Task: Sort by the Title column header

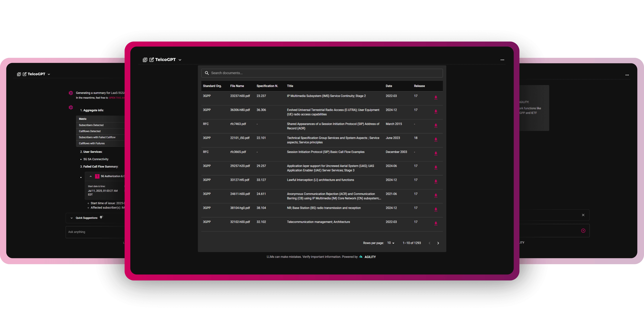Action: point(290,86)
